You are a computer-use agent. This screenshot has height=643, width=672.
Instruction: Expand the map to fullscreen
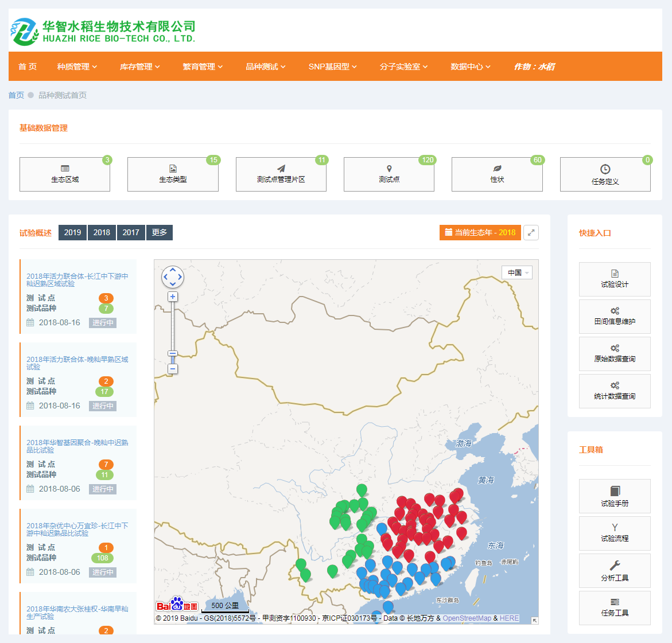point(531,233)
